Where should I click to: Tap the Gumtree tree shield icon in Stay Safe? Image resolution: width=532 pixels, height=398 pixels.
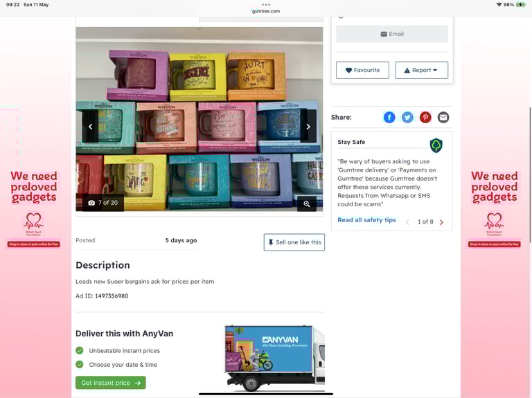point(436,145)
